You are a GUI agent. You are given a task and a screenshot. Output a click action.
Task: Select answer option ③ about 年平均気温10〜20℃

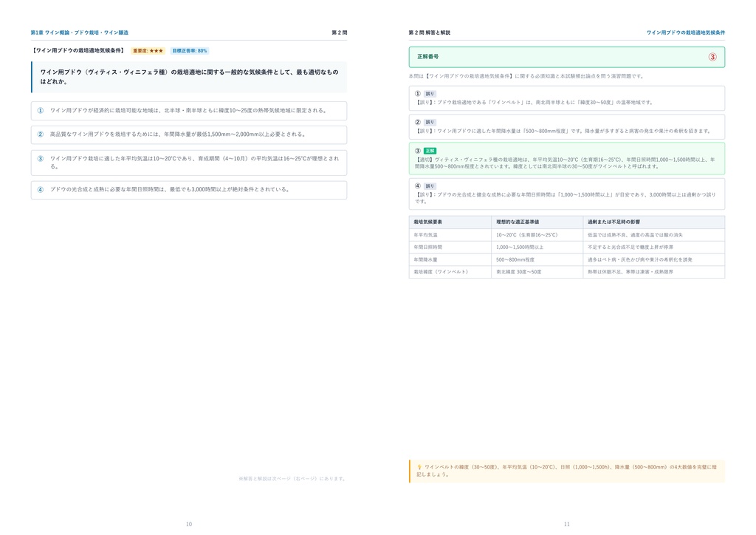(189, 163)
